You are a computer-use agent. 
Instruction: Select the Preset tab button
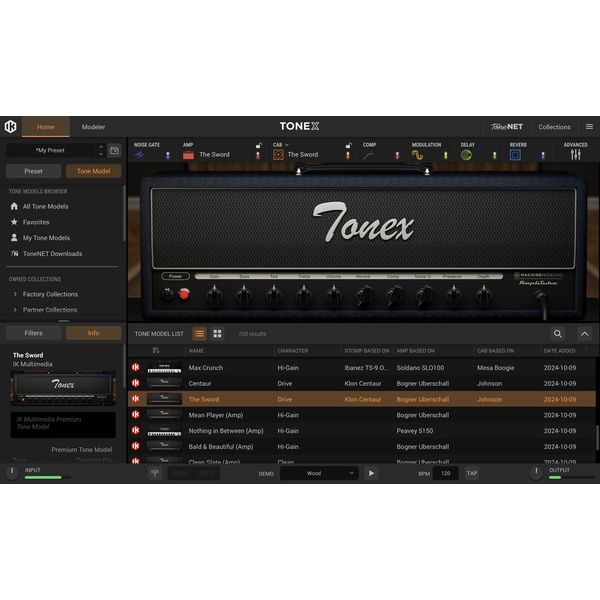(x=33, y=171)
